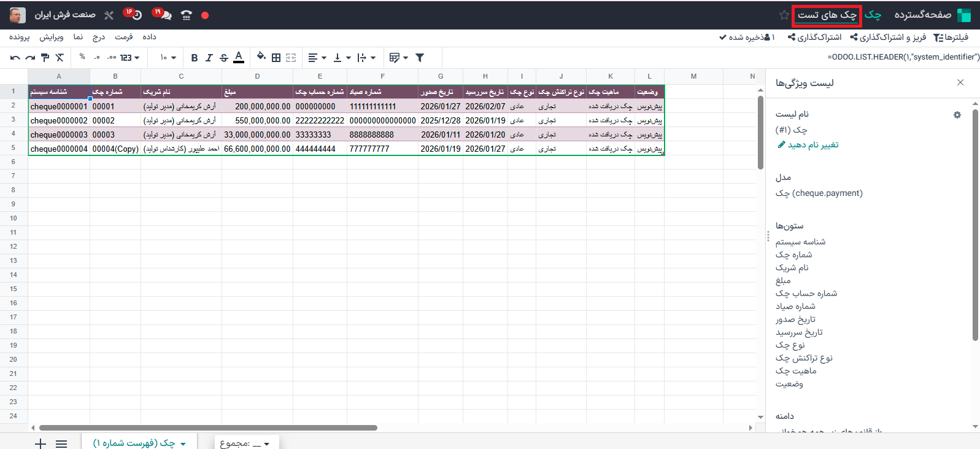This screenshot has width=980, height=449.
Task: Toggle bold formatting
Action: 194,58
